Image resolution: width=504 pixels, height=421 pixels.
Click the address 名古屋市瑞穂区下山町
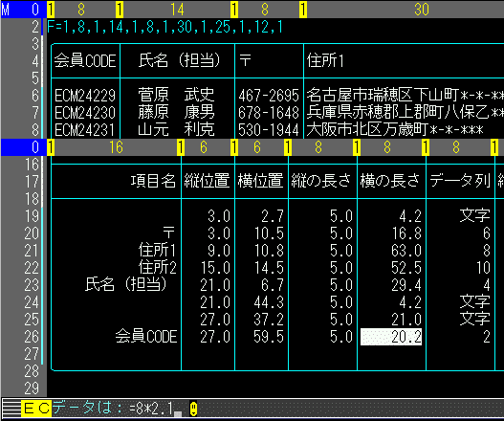pyautogui.click(x=383, y=95)
